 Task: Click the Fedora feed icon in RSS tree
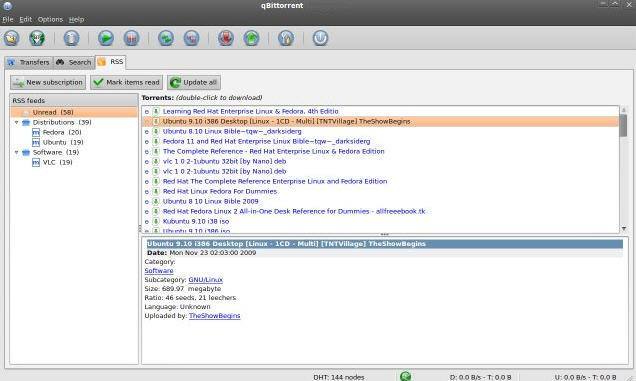point(36,132)
